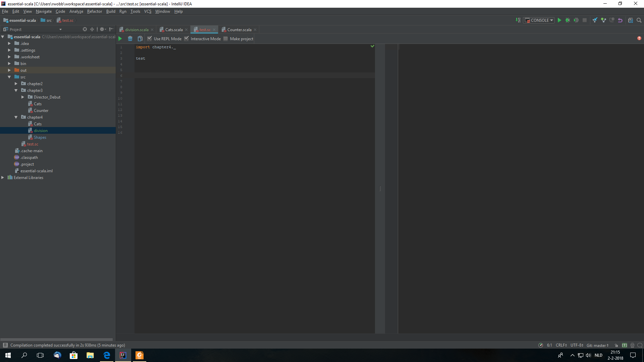This screenshot has height=362, width=644.
Task: Click the src breadcrumb in navigation bar
Action: 47,20
